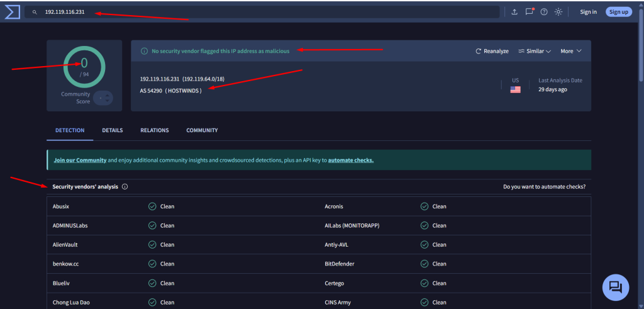Open the floating chat bubble button
The image size is (644, 309).
coord(616,287)
